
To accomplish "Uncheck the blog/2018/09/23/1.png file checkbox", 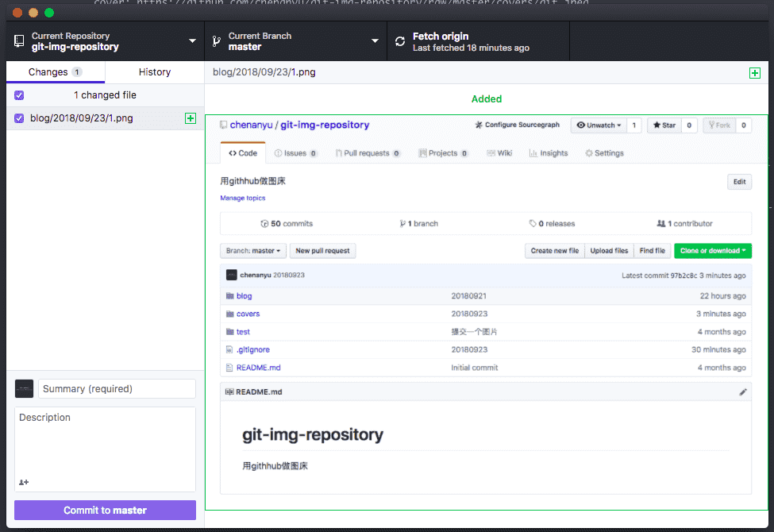I will click(19, 118).
